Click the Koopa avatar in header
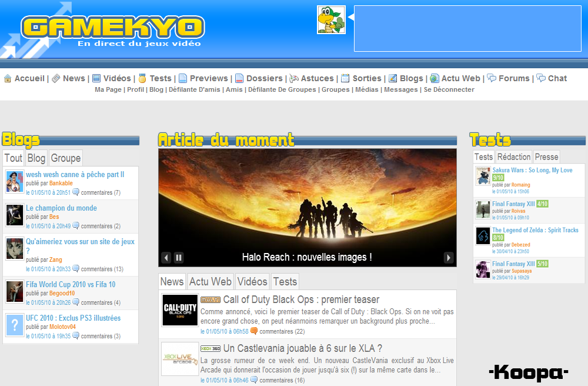The image size is (588, 386). click(x=331, y=20)
